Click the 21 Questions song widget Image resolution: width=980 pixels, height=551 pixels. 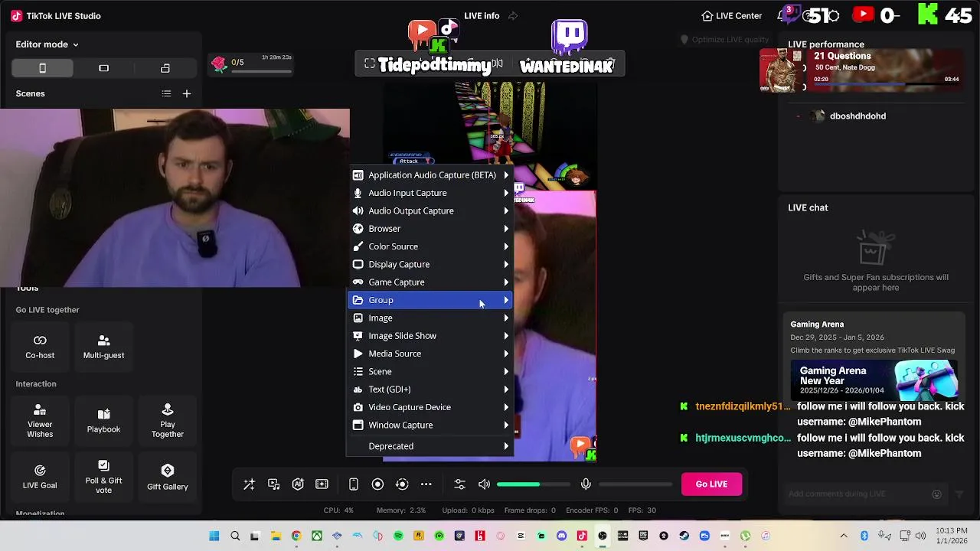[861, 70]
